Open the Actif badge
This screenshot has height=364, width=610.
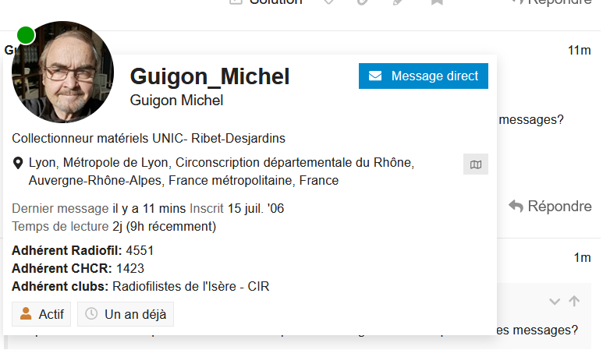tap(41, 314)
